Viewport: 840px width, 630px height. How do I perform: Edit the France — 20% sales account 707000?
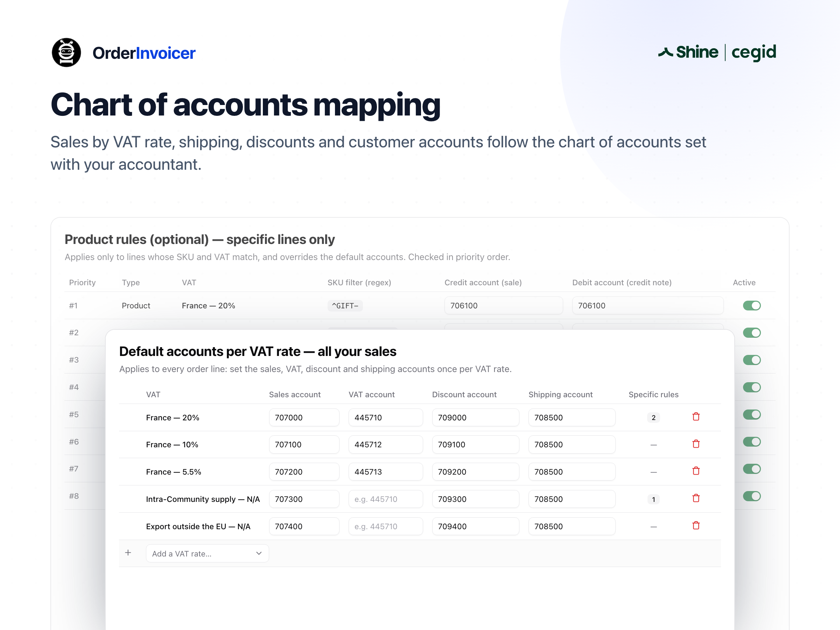tap(304, 418)
